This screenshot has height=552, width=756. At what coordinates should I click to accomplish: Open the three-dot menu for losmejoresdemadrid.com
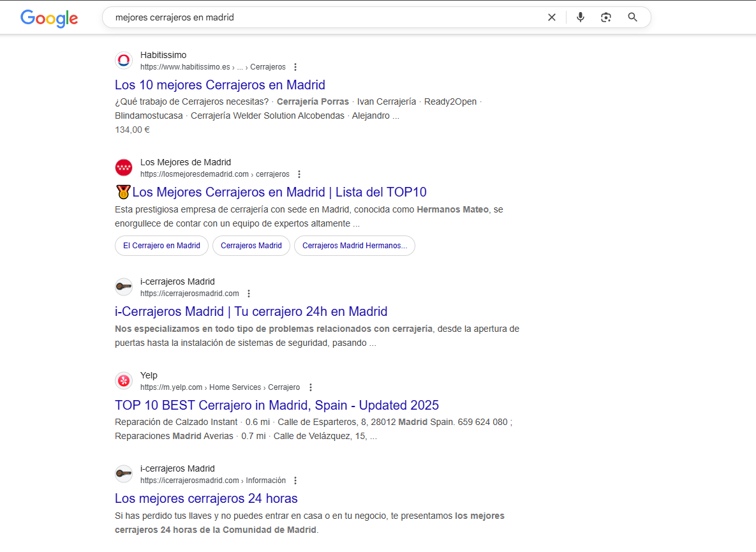[x=299, y=174]
